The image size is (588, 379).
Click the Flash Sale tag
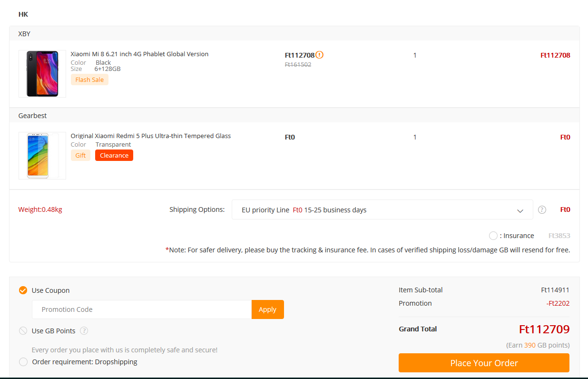point(89,80)
